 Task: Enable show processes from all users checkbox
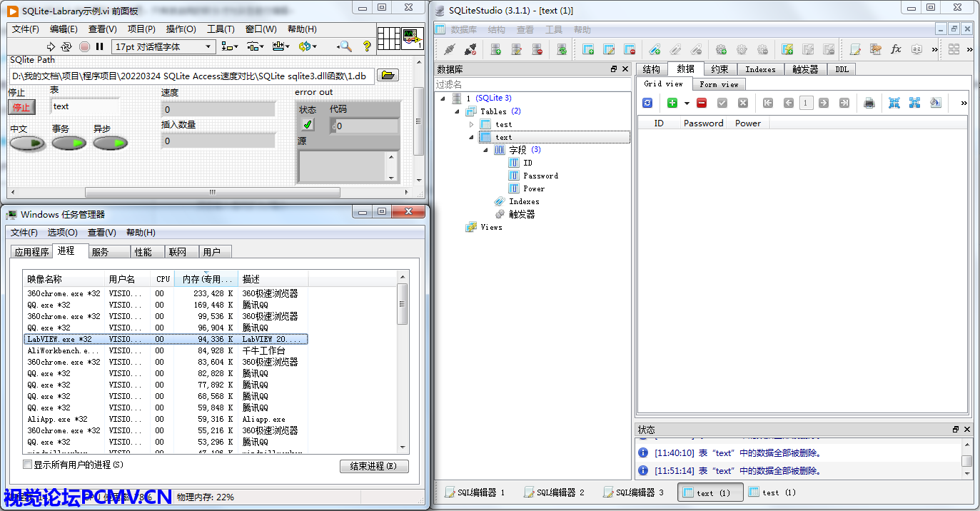point(28,465)
